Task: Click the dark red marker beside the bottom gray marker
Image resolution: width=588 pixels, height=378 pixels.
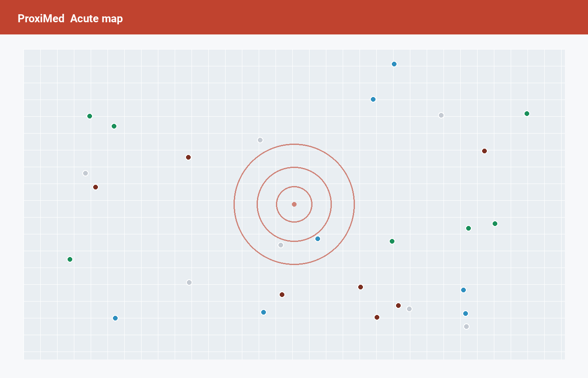Action: 398,305
